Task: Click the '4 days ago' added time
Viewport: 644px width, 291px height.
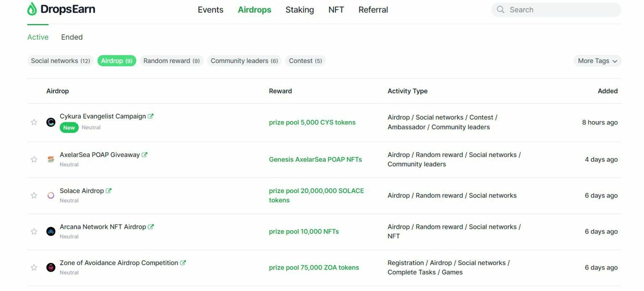Action: (601, 160)
